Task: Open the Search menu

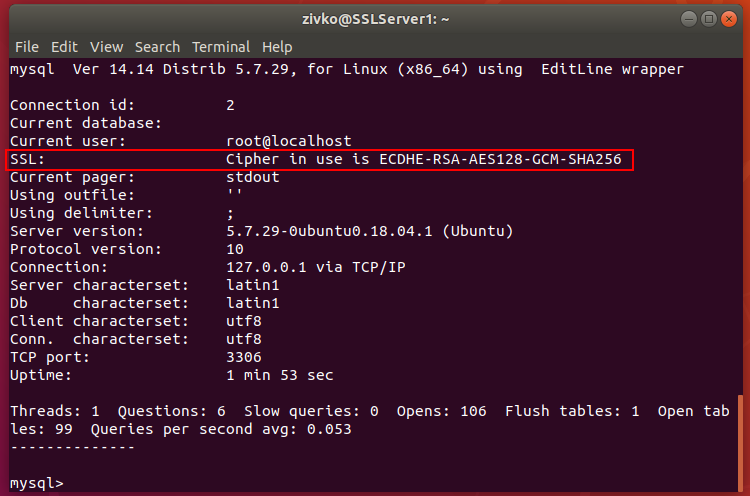Action: pos(157,47)
